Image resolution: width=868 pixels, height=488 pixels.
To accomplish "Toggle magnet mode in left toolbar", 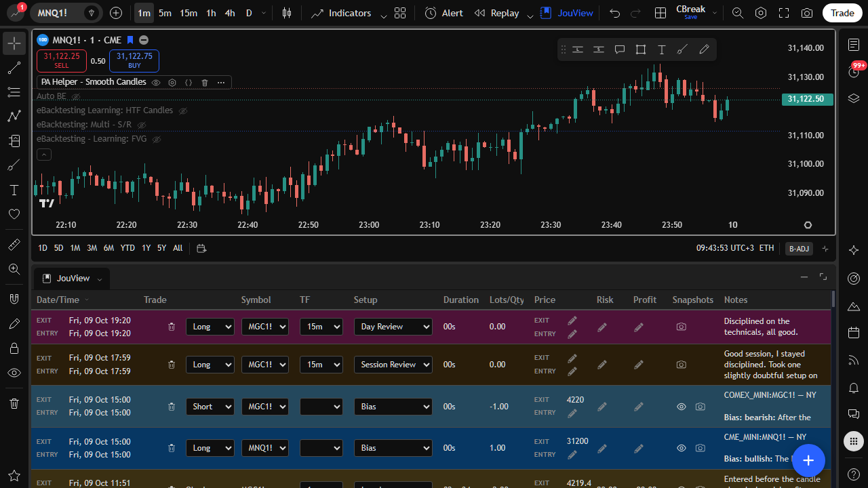I will (x=14, y=299).
